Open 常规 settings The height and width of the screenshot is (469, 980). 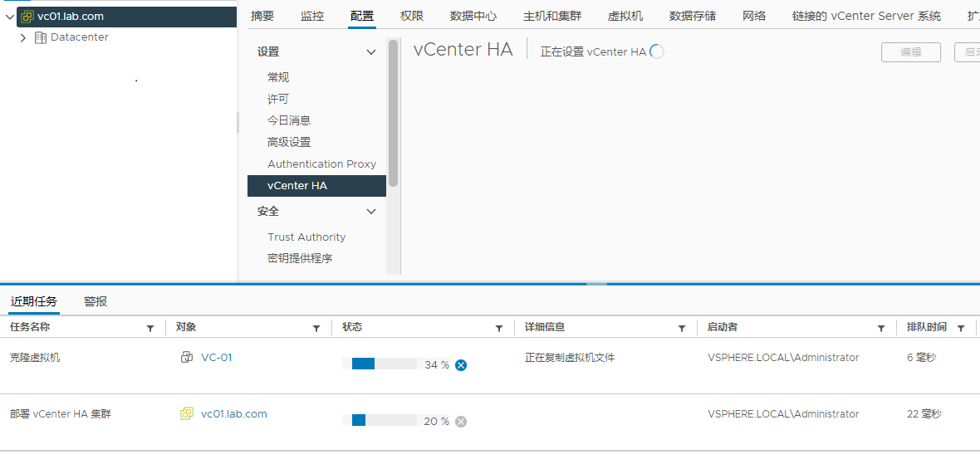tap(278, 77)
